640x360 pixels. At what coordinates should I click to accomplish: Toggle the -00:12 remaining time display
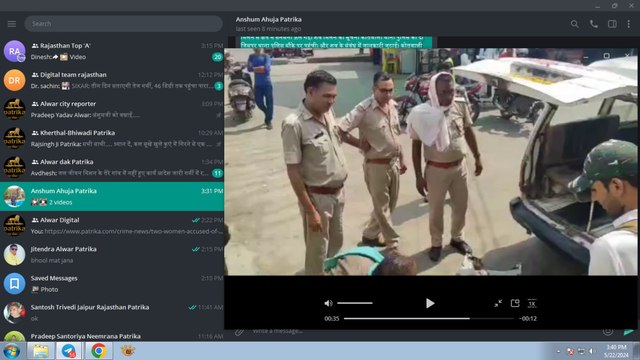click(x=528, y=319)
